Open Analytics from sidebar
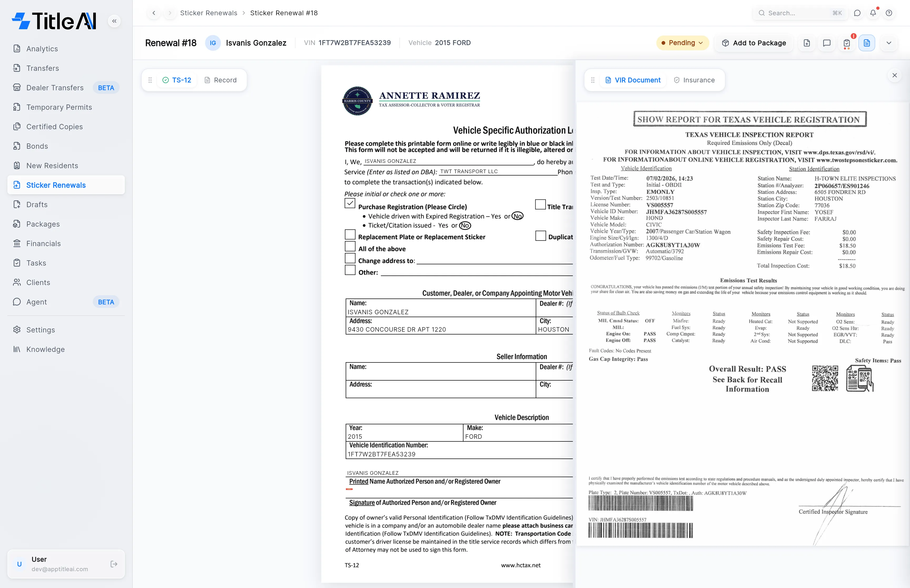Screen dimensions: 910x588 pos(66,48)
